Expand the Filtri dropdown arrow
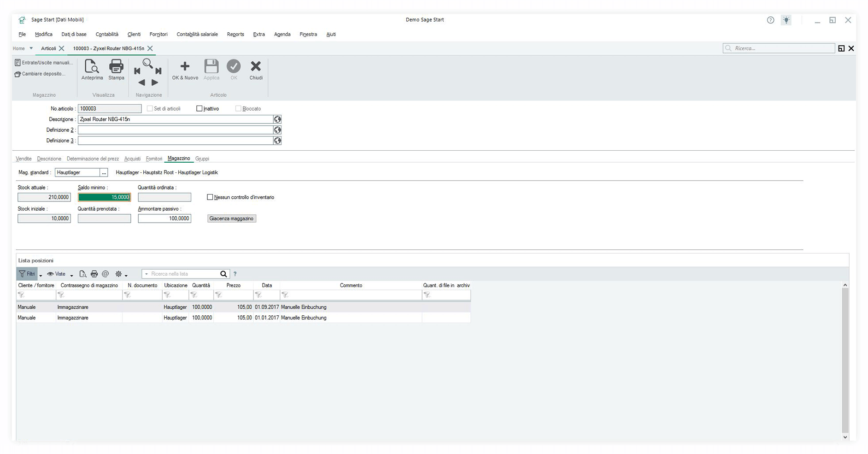The width and height of the screenshot is (868, 454). [x=41, y=275]
